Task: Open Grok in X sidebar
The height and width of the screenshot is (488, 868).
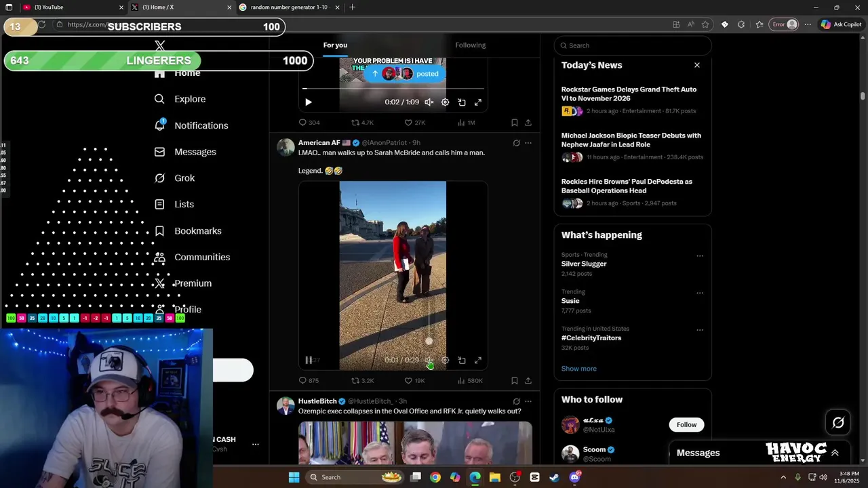Action: [175, 178]
